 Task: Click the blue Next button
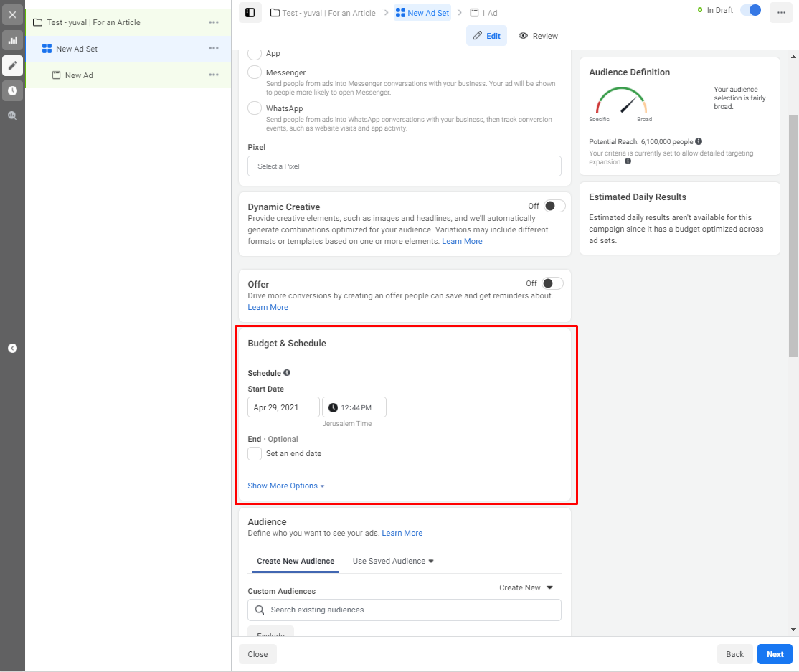[x=775, y=654]
